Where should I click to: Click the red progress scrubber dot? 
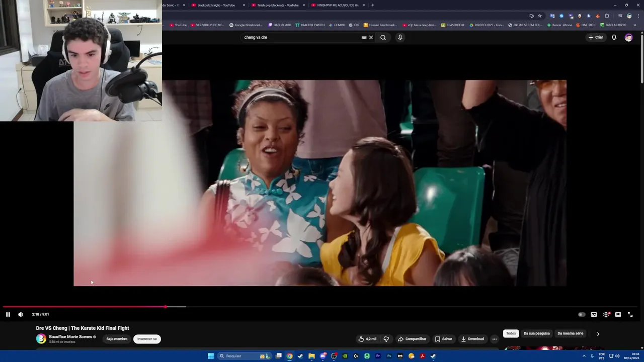click(165, 307)
